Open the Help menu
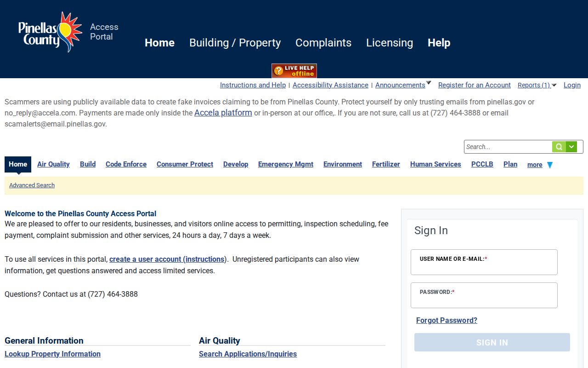 coord(439,43)
